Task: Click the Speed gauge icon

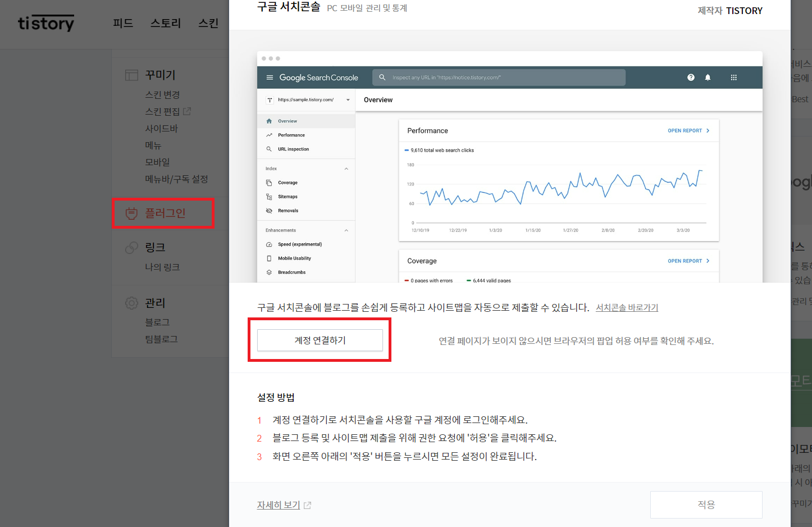Action: (269, 244)
